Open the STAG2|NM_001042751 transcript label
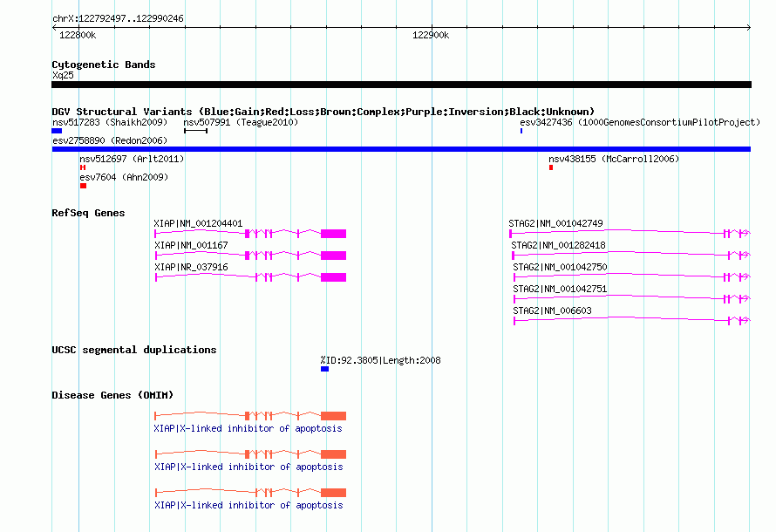 coord(560,289)
